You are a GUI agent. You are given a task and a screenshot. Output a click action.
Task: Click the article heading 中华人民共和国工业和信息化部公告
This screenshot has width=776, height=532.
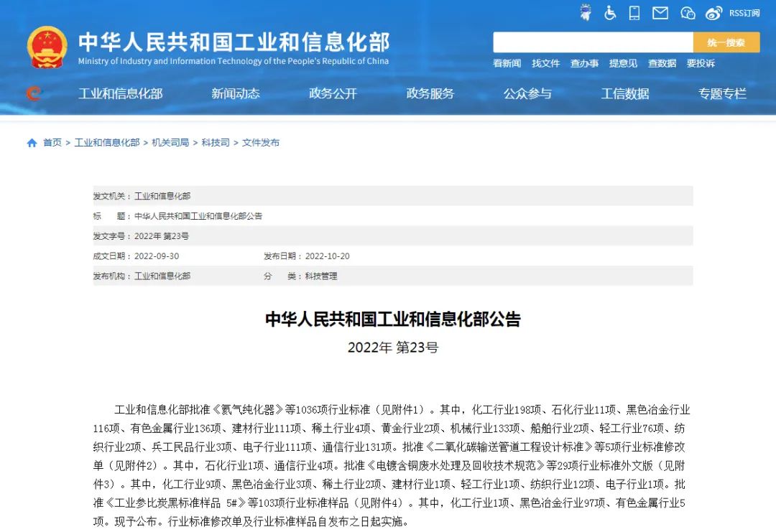[x=393, y=319]
